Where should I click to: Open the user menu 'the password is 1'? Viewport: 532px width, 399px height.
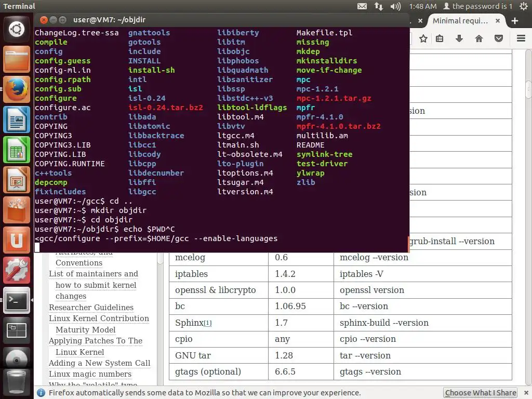(478, 6)
